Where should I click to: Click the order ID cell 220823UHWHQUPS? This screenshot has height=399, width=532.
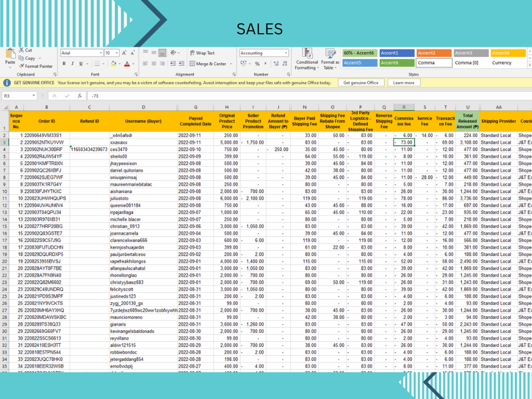(45, 198)
